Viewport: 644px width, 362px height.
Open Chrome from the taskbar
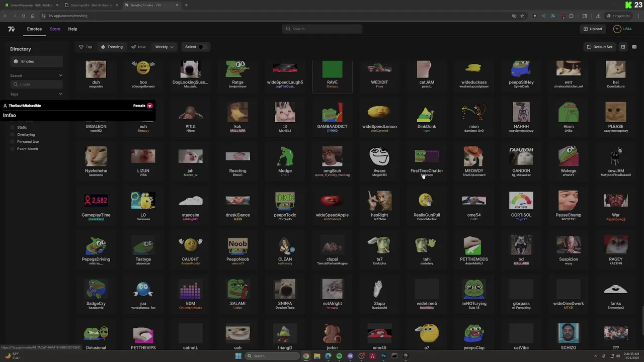pos(306,356)
